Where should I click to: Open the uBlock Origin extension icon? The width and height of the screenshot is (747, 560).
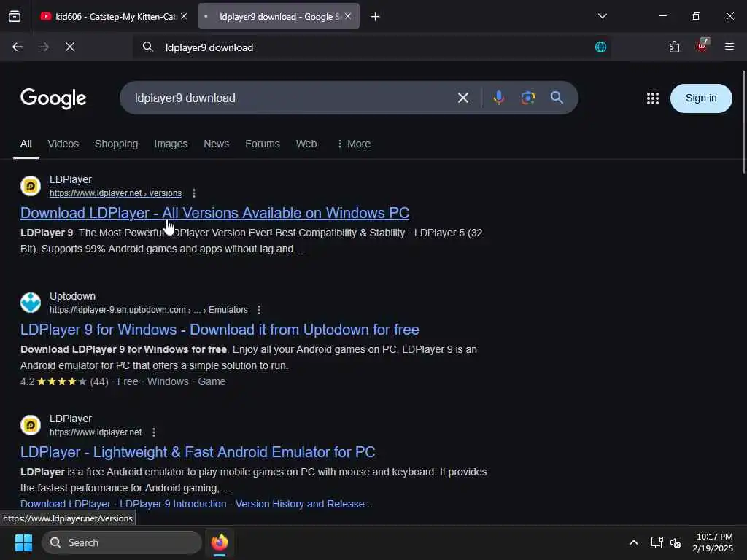tap(702, 46)
